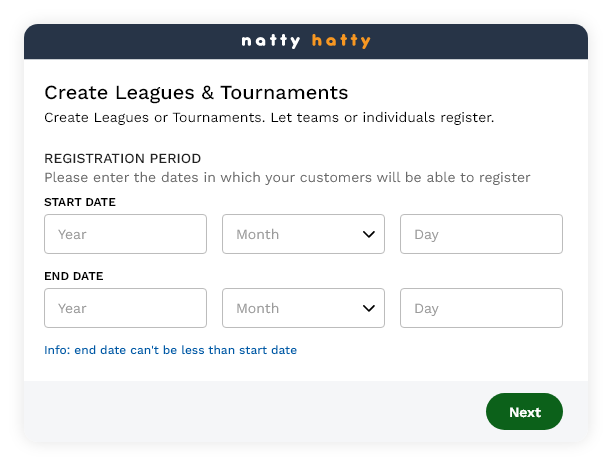Click the 'Let teams or individuals register' subtitle

point(269,117)
